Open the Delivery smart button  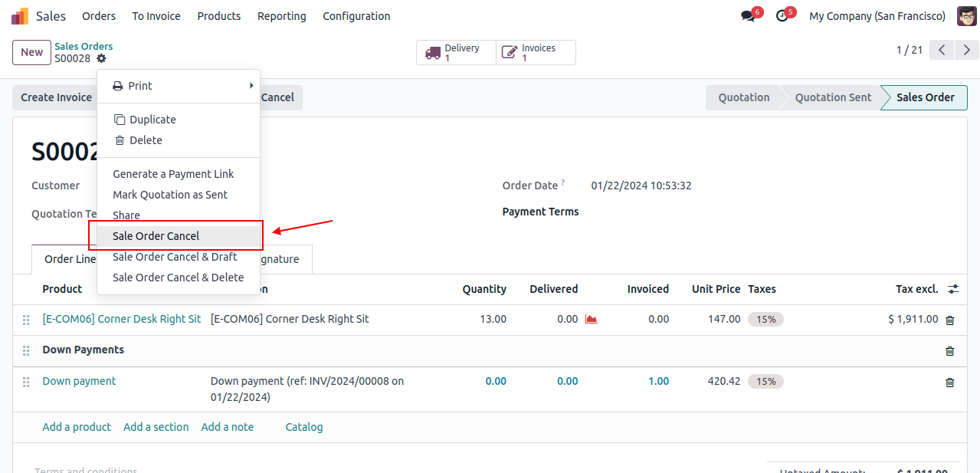coord(456,53)
